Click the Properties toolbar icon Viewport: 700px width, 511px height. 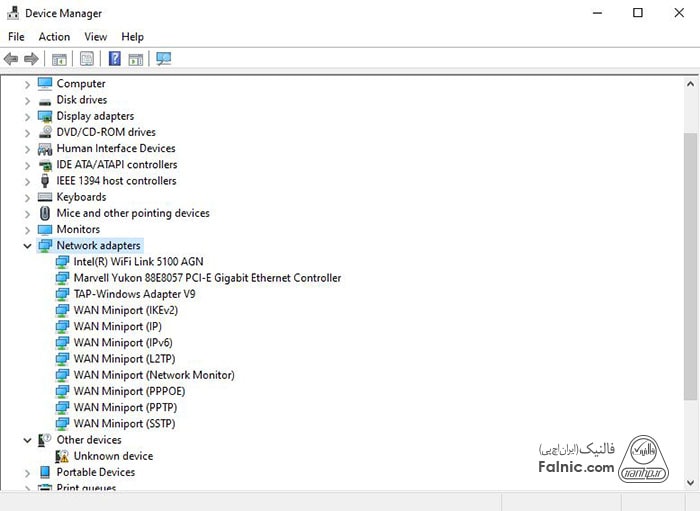point(87,59)
